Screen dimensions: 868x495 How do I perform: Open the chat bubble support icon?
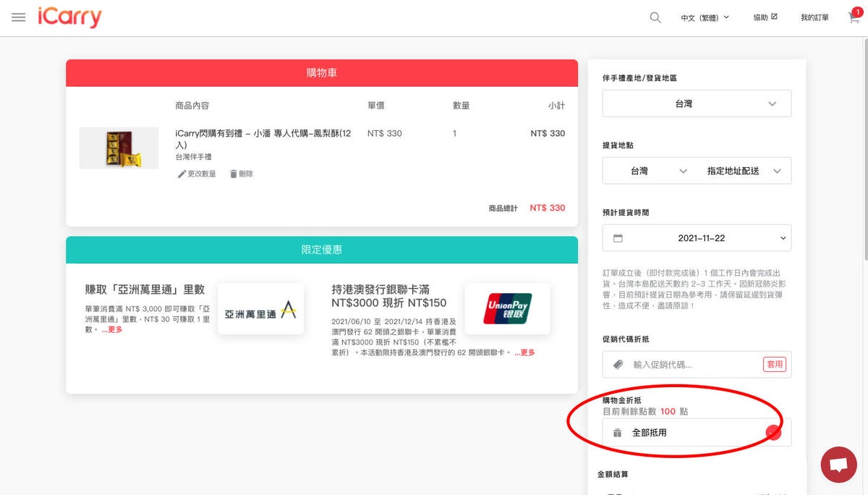(839, 465)
